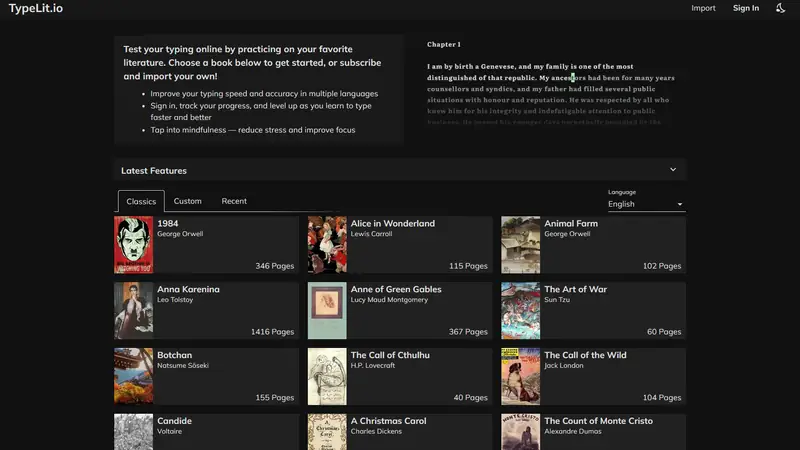Select The Call of Cthulhu title

pyautogui.click(x=390, y=355)
